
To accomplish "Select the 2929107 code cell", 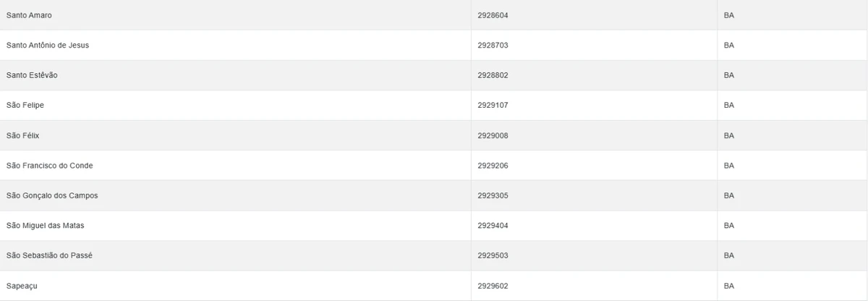I will pos(493,106).
